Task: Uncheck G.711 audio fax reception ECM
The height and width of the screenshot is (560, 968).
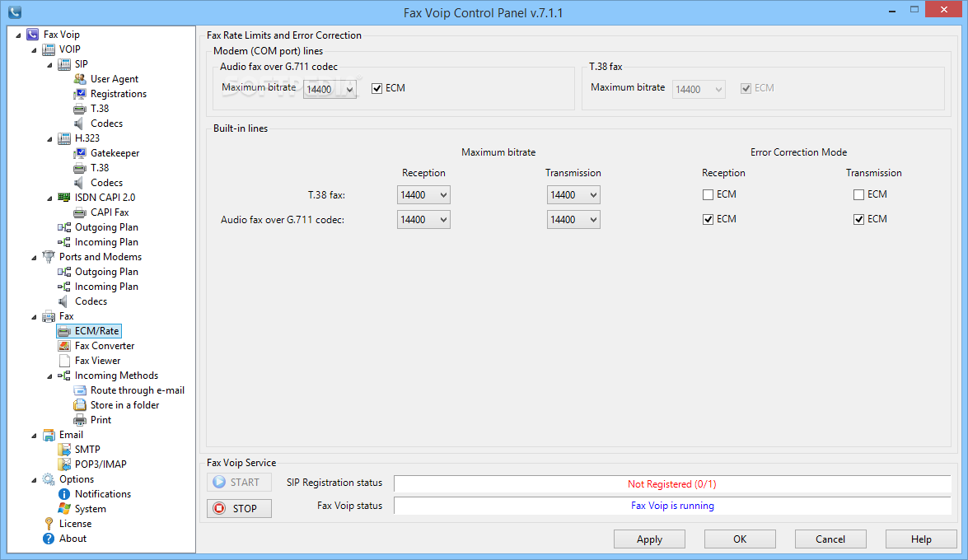Action: tap(708, 219)
